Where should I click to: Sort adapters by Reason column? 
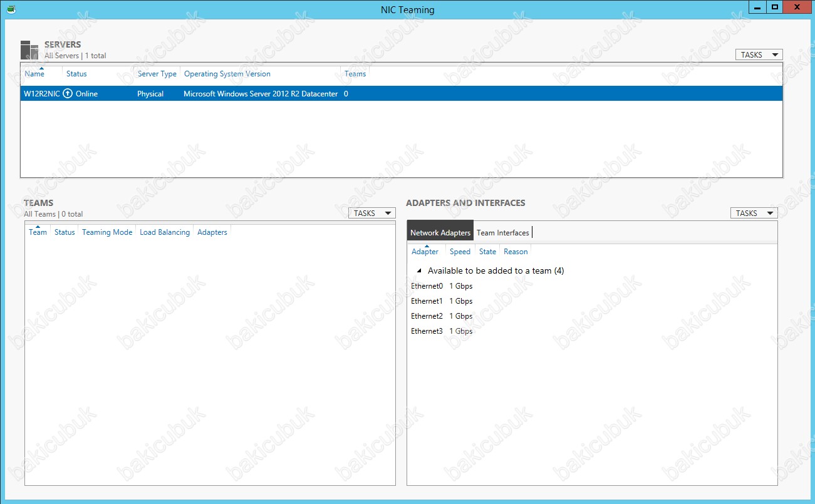coord(516,252)
